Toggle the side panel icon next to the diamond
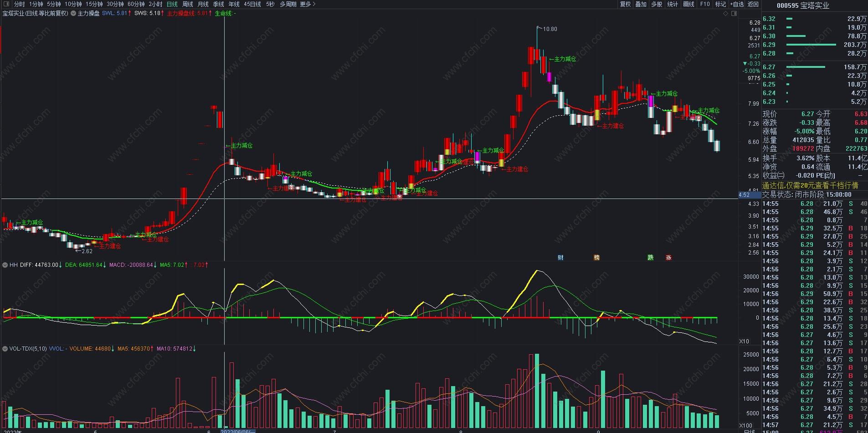This screenshot has width=868, height=433. click(734, 14)
